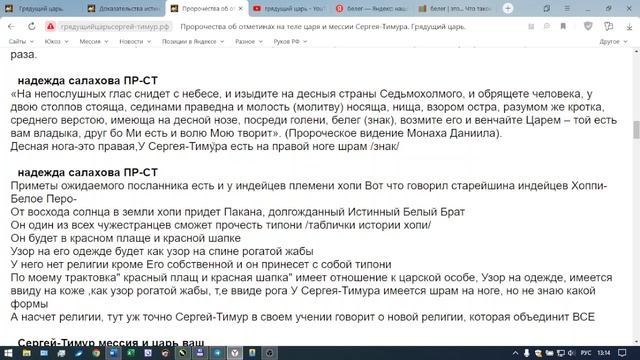640x360 pixels.
Task: Expand the 'Разное' bookmarks folder
Action: [x=249, y=42]
